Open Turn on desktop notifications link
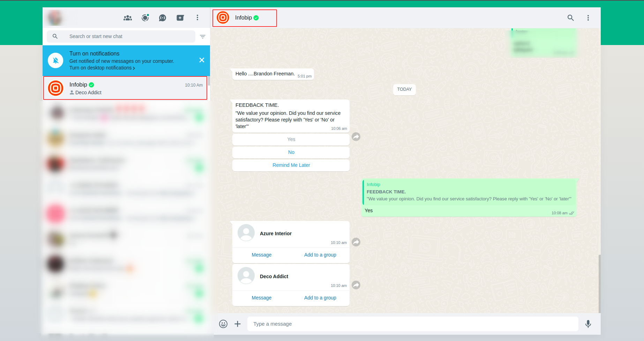This screenshot has width=644, height=341. click(x=102, y=68)
